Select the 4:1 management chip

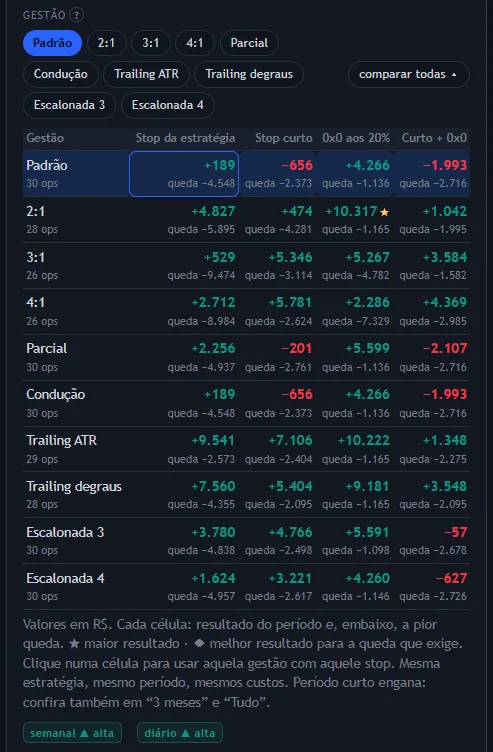[x=195, y=43]
